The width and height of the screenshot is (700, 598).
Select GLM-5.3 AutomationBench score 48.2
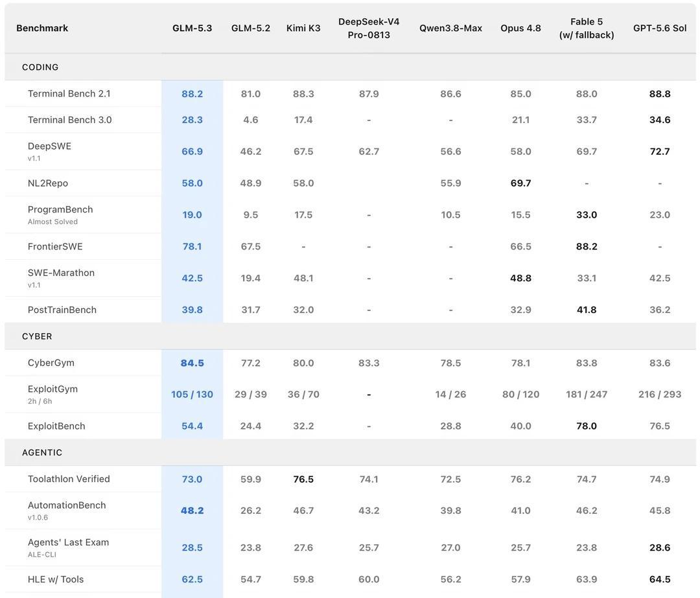click(192, 511)
